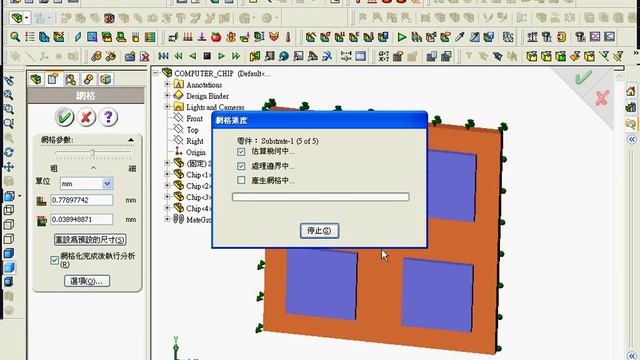Screen dimensions: 640x360
Task: Click the shaded blue cube display icon
Action: click(x=9, y=267)
